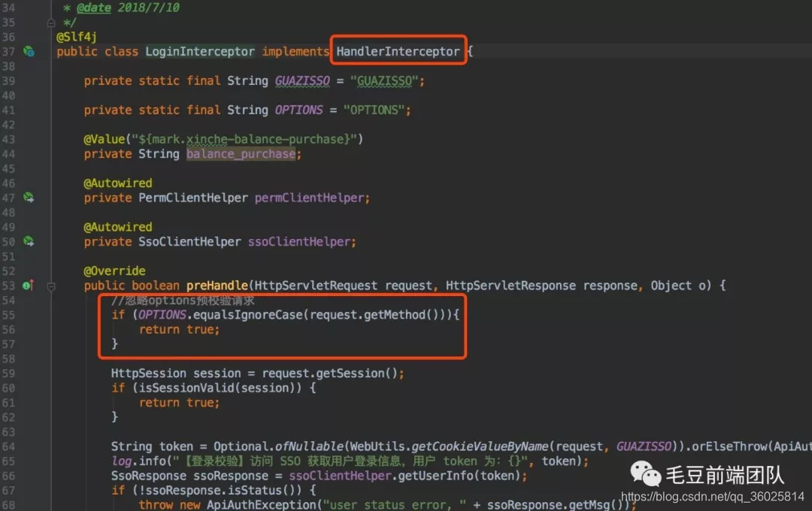This screenshot has width=812, height=511.
Task: Click the balance_purchase field name
Action: point(241,154)
